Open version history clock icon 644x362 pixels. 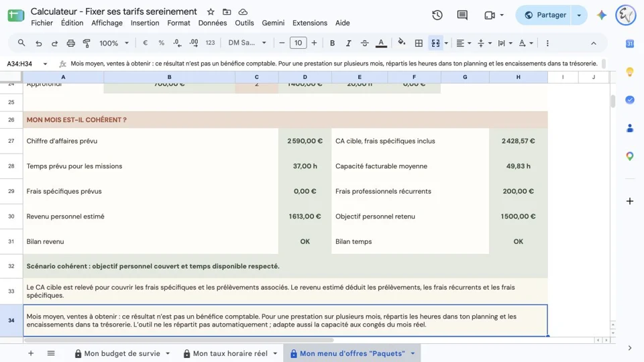(437, 15)
